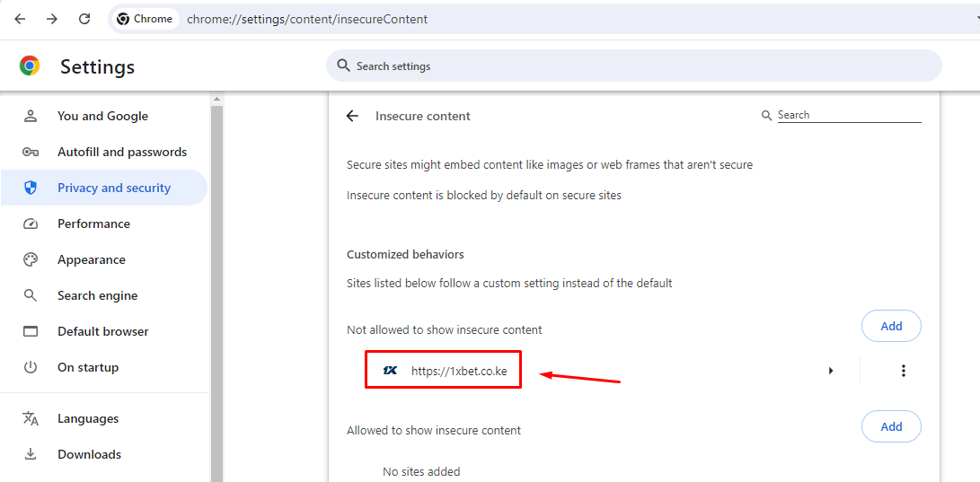The height and width of the screenshot is (482, 980).
Task: Click the browser forward arrow button
Action: (52, 20)
